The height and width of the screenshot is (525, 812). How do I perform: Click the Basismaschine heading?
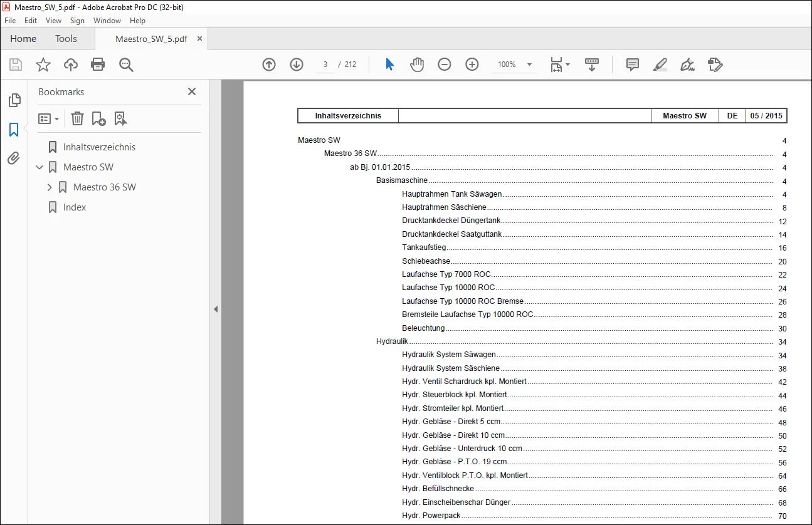pyautogui.click(x=402, y=180)
